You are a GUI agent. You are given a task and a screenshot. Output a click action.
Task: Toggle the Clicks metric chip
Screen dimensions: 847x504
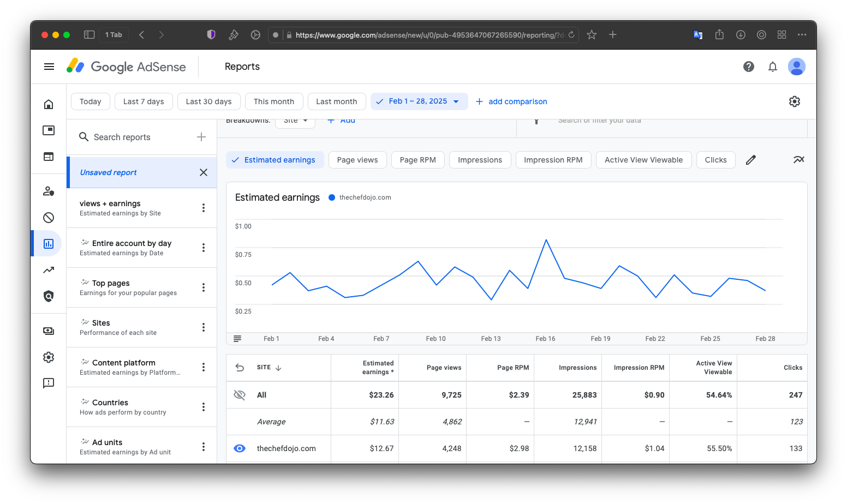[x=716, y=160]
